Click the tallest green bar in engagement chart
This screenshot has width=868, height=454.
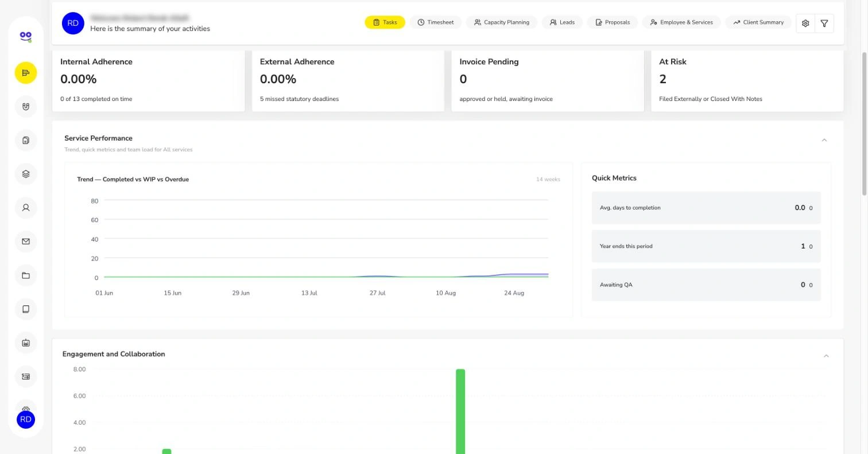coord(460,412)
